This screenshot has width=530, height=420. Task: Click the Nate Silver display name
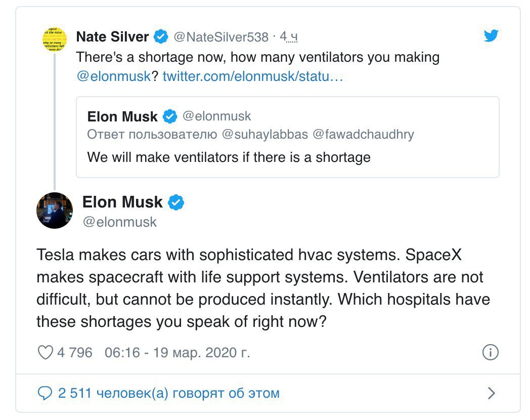pyautogui.click(x=112, y=36)
